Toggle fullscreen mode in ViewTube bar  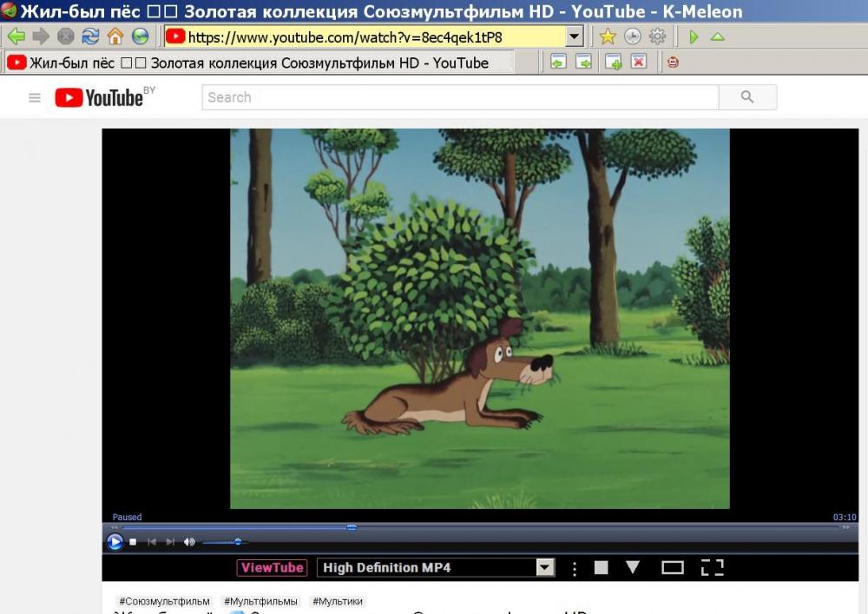pos(712,568)
